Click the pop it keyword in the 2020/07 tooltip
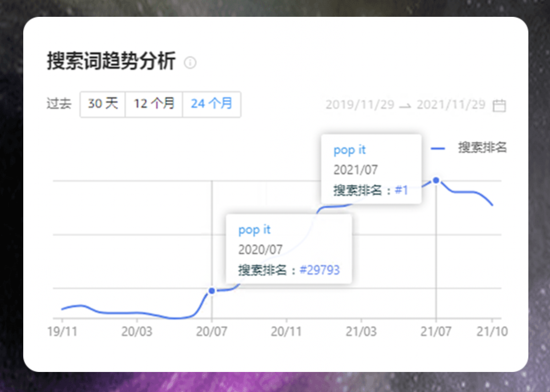Image resolution: width=550 pixels, height=392 pixels. [254, 230]
